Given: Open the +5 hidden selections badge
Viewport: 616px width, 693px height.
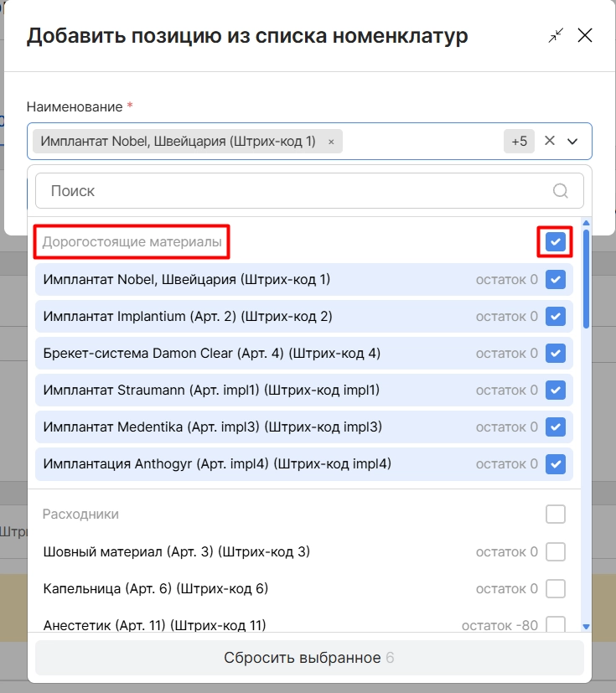Looking at the screenshot, I should [x=520, y=142].
